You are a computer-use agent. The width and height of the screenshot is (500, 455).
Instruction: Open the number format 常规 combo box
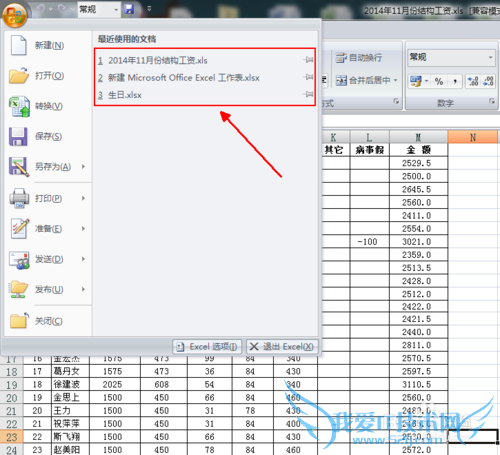point(451,57)
